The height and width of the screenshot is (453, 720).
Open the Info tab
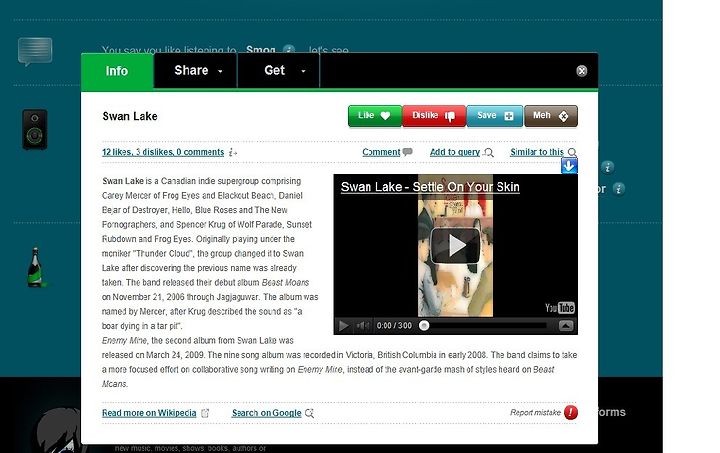[117, 71]
